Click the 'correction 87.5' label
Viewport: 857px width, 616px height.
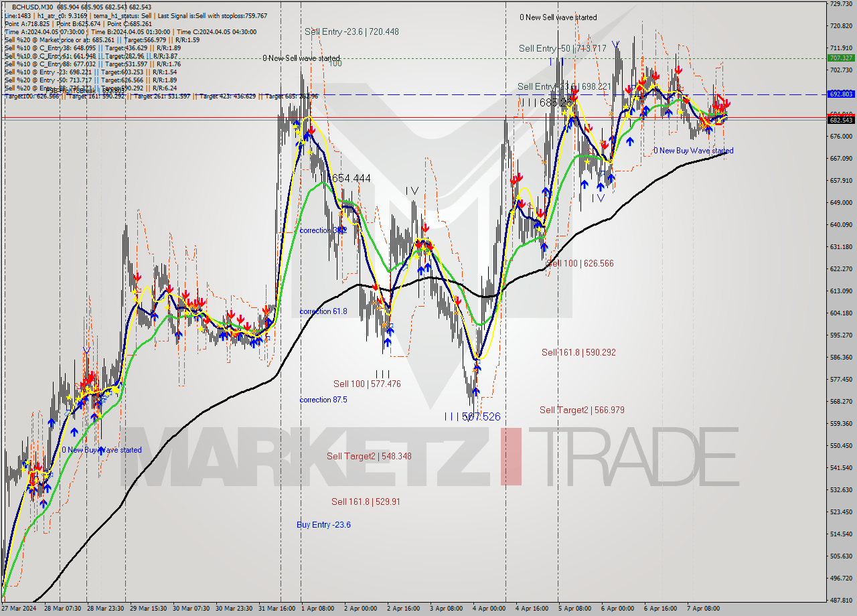pyautogui.click(x=323, y=400)
